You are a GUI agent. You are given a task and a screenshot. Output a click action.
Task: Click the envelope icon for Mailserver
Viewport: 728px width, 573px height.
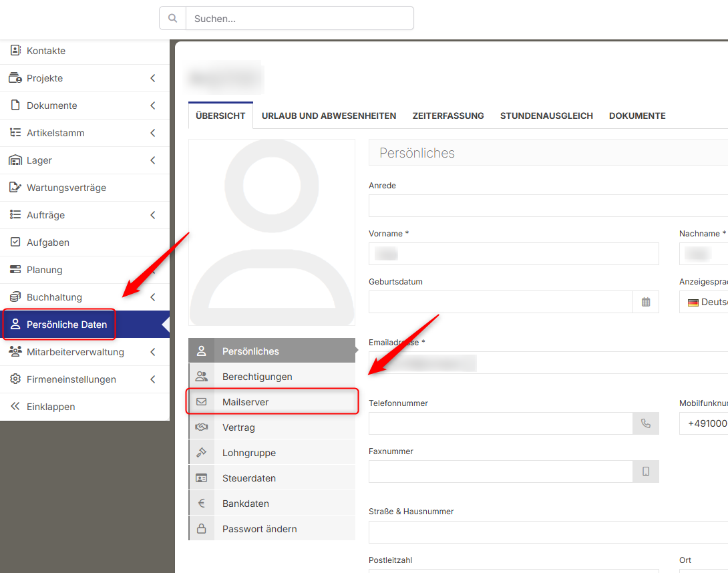pyautogui.click(x=201, y=402)
